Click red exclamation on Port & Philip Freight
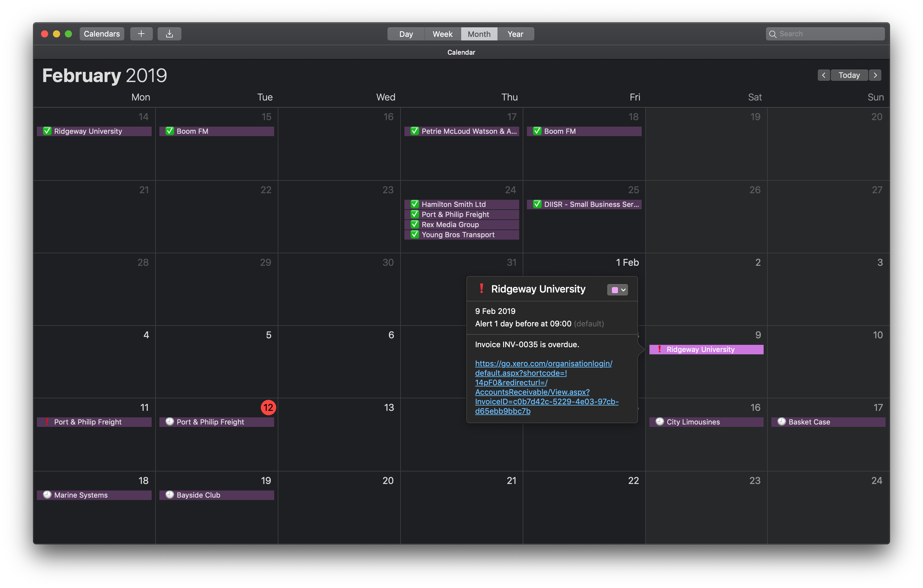Viewport: 923px width, 588px height. [x=47, y=422]
